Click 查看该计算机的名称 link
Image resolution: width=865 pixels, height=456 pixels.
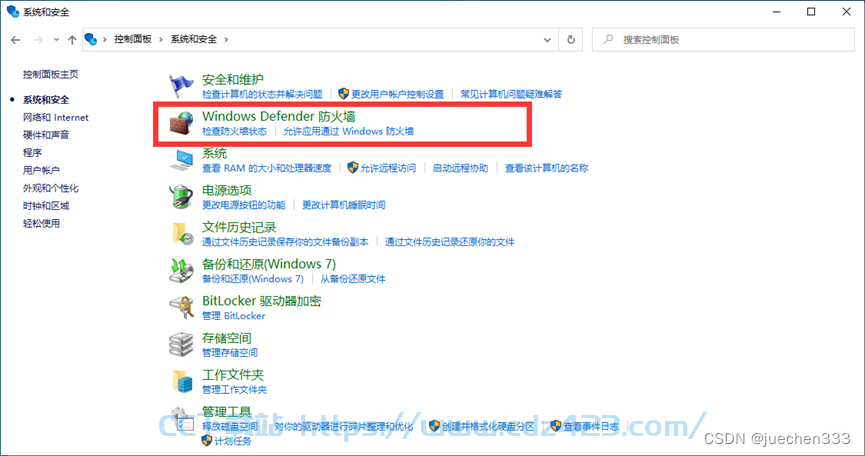coord(547,168)
